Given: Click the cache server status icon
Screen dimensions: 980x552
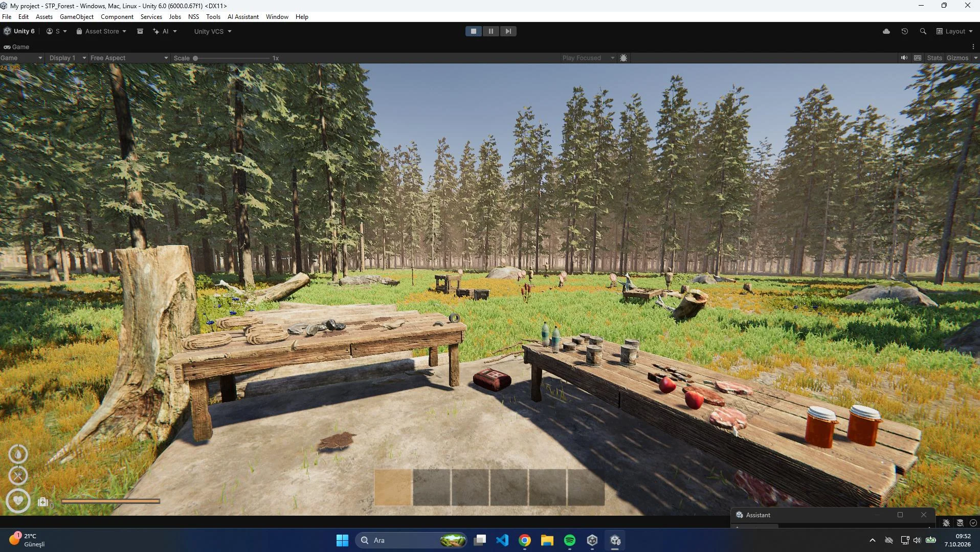Looking at the screenshot, I should pos(960,523).
